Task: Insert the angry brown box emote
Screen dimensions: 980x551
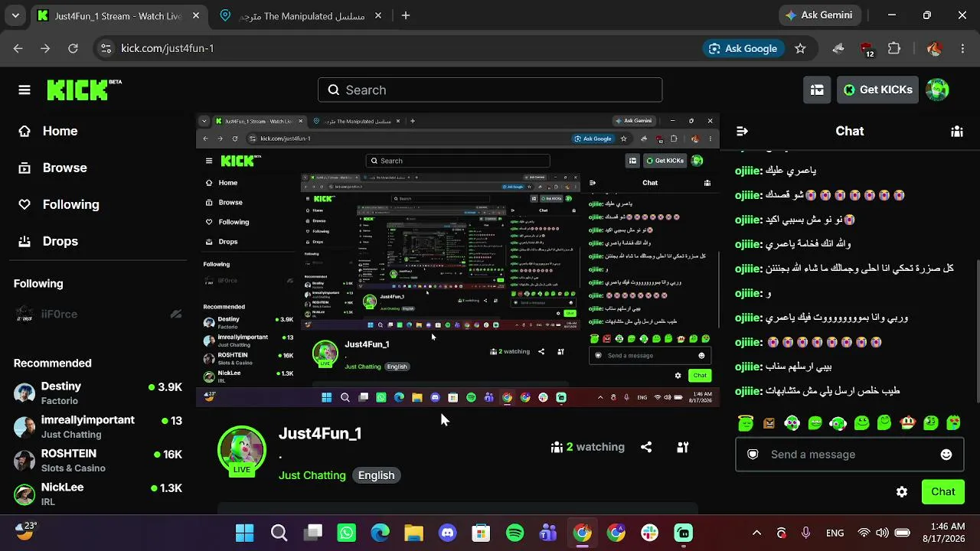Action: coord(769,422)
